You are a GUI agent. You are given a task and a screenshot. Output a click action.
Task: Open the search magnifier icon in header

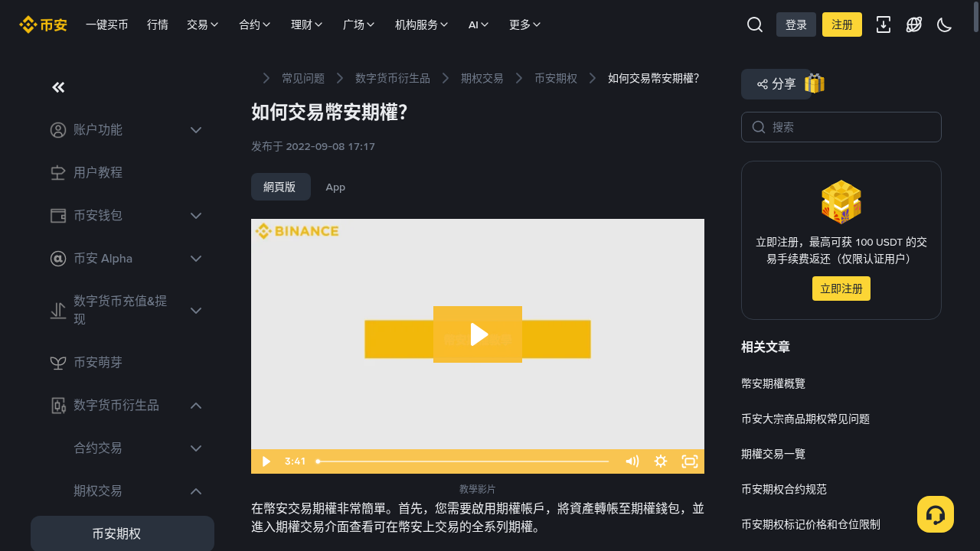click(x=755, y=24)
